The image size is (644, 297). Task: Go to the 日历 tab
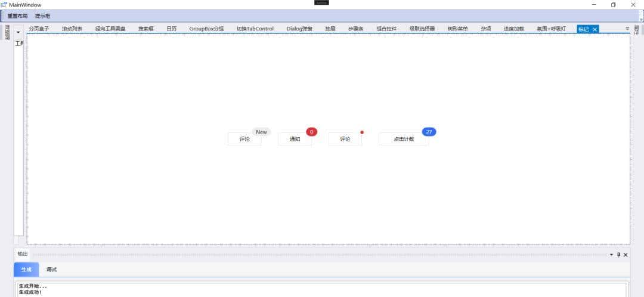(171, 29)
